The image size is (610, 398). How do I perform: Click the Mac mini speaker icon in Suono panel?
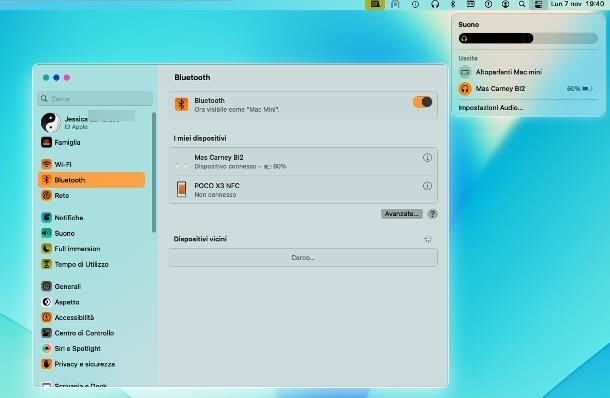pos(465,72)
